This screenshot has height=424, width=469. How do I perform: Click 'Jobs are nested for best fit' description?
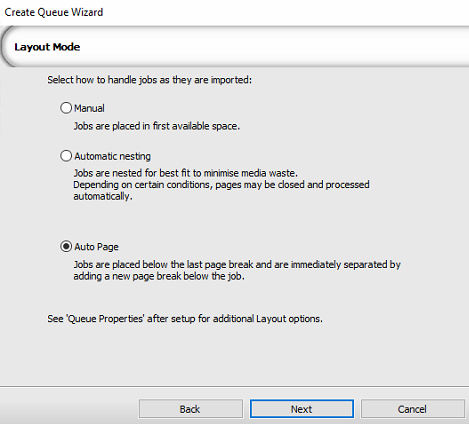221,185
